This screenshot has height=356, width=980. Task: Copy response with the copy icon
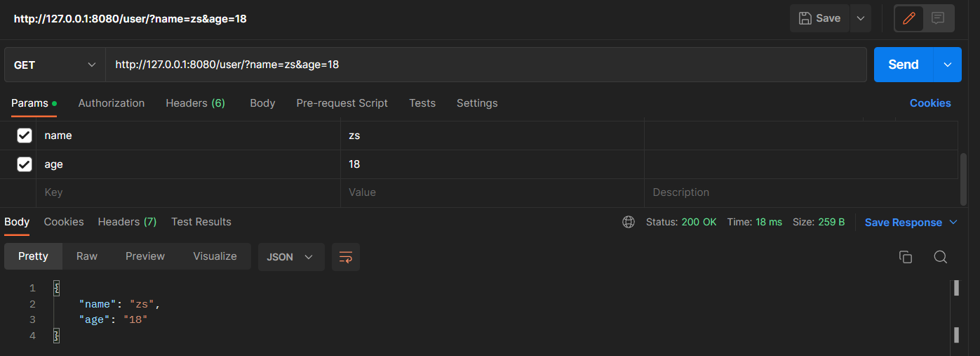(x=906, y=257)
